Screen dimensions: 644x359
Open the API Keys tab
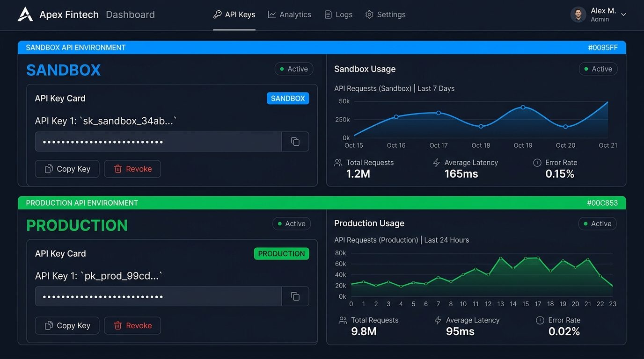234,14
